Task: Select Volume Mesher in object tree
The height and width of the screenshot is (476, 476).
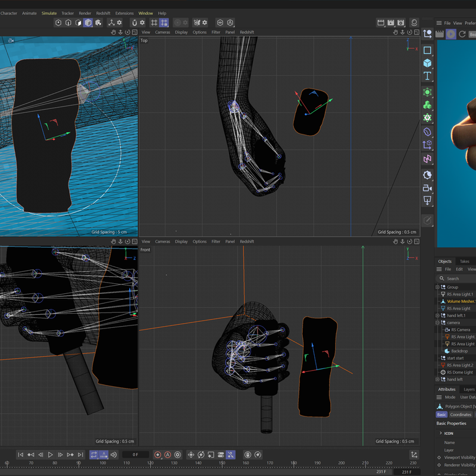Action: click(461, 302)
